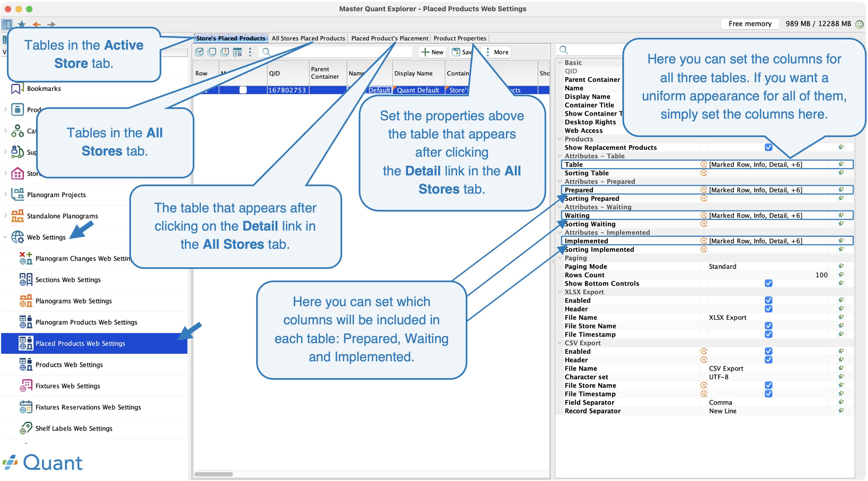Viewport: 868px width, 481px height.
Task: Switch to All Stores Placed Products tab
Action: click(x=308, y=38)
